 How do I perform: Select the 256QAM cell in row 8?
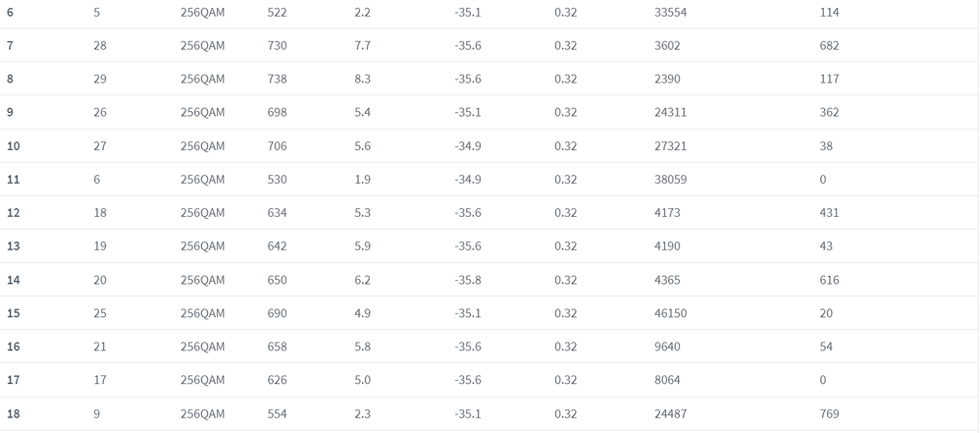[x=202, y=79]
